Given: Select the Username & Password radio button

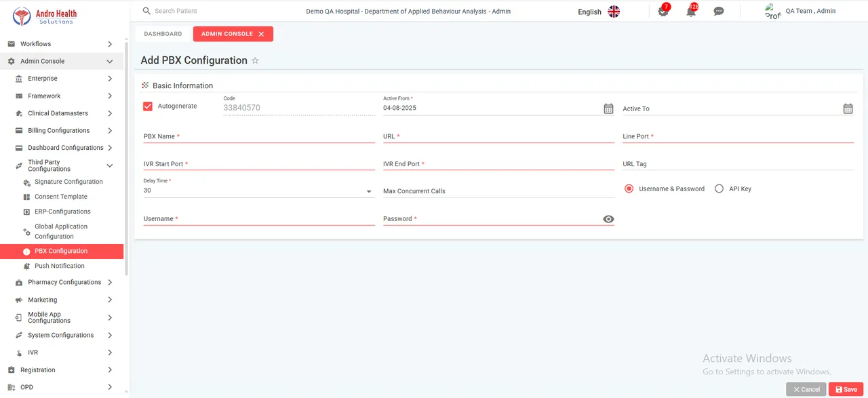Looking at the screenshot, I should 629,189.
